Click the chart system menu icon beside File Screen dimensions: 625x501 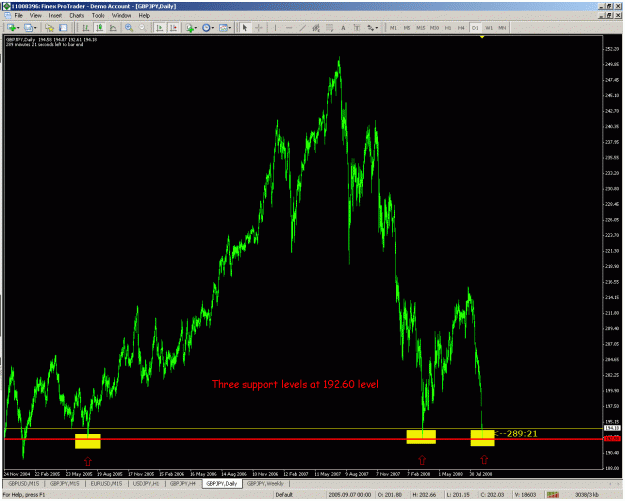coord(8,16)
